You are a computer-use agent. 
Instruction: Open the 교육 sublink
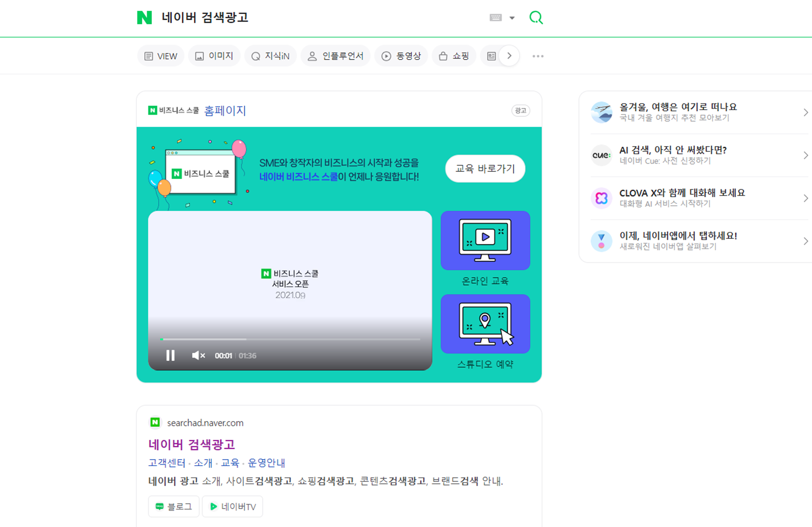point(230,463)
